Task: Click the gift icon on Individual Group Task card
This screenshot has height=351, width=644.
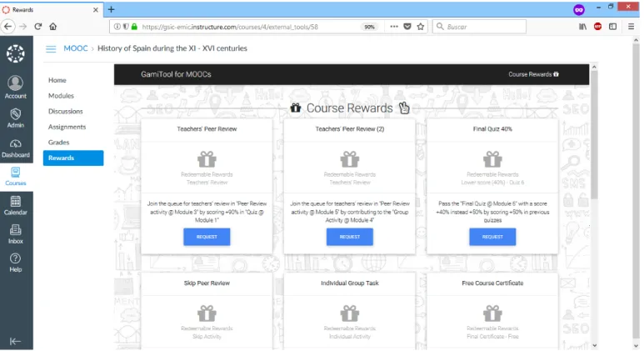Action: pyautogui.click(x=350, y=313)
